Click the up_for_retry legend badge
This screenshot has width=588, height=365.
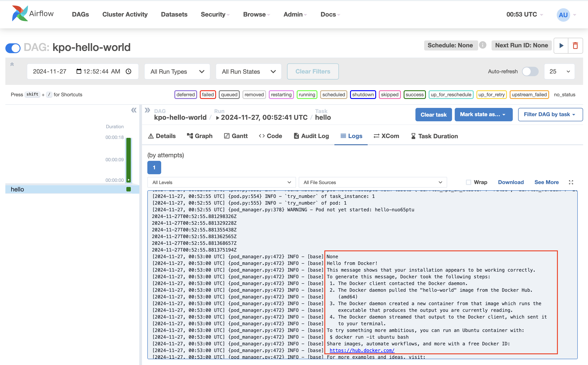pos(491,95)
